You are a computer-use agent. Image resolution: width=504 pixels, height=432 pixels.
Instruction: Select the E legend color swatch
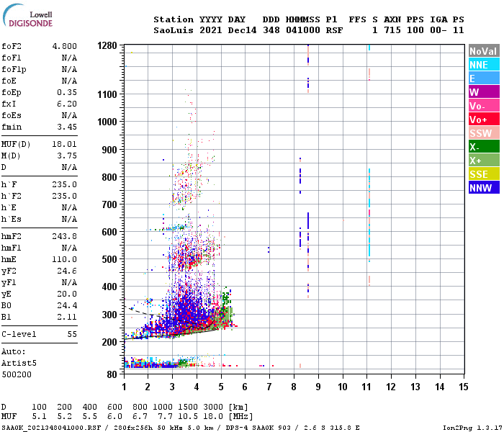point(484,78)
